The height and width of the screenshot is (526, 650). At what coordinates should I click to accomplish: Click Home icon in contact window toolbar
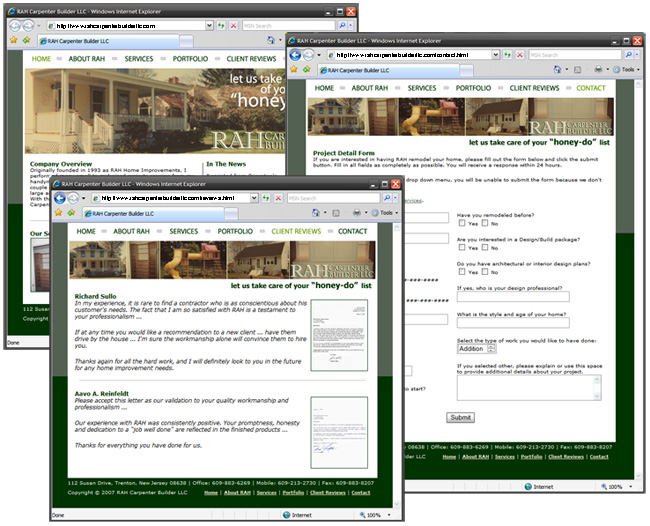point(558,69)
